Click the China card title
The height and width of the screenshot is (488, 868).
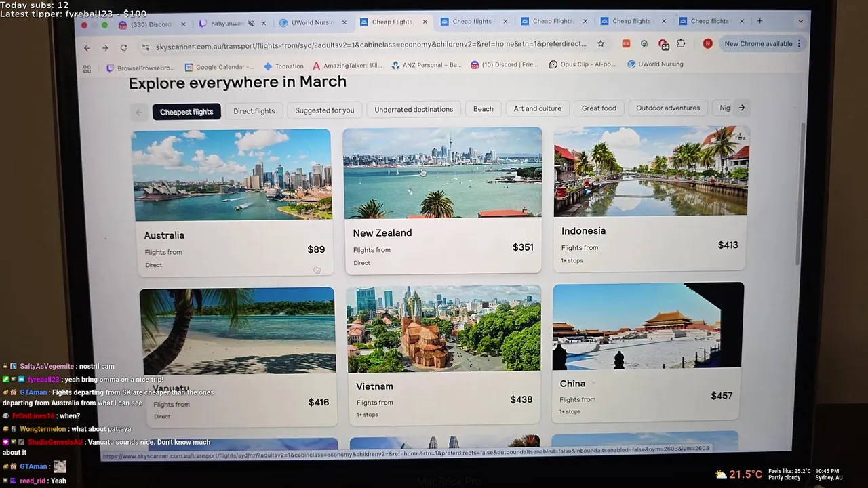tap(572, 384)
